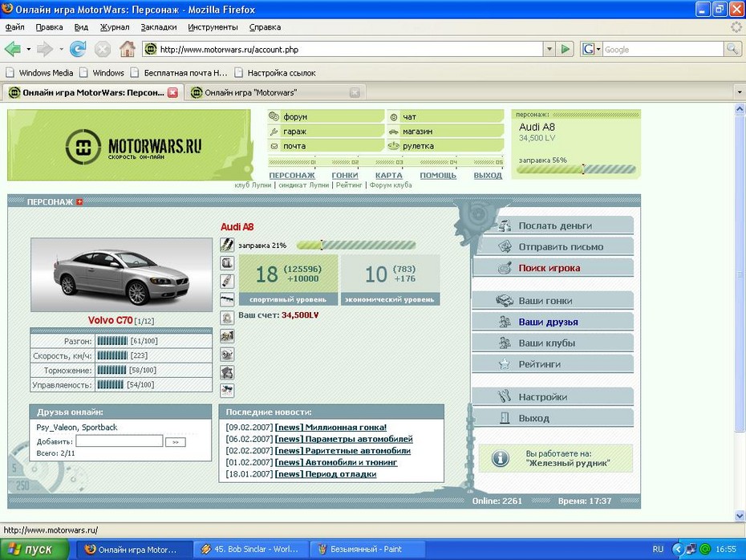Image resolution: width=746 pixels, height=560 pixels.
Task: Click the fifth car part icon in column
Action: (227, 318)
